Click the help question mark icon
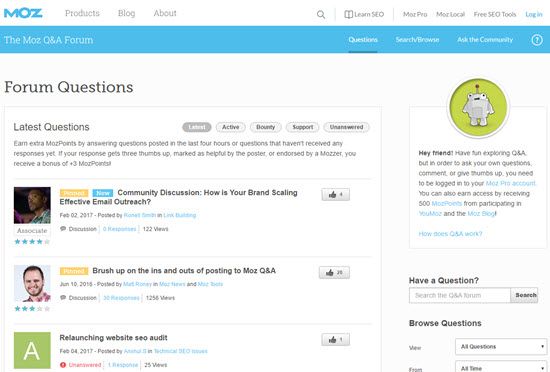 click(537, 40)
